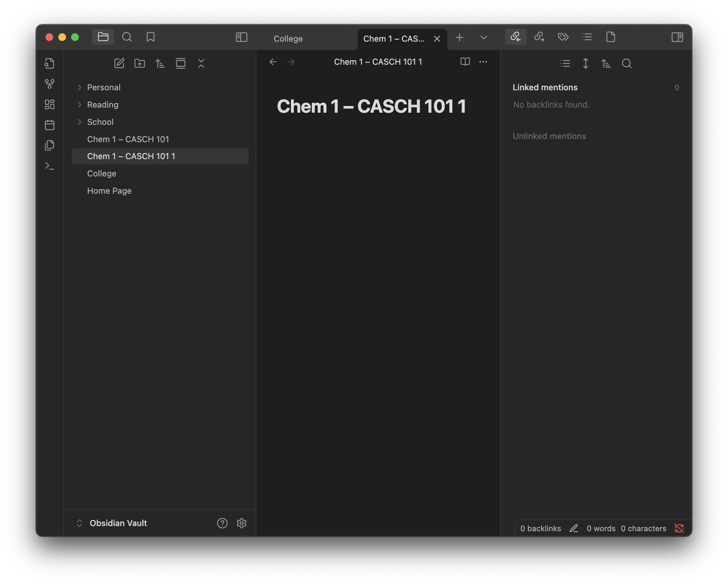Open today's daily note calendar icon
Screen dimensions: 728x584
click(x=50, y=125)
